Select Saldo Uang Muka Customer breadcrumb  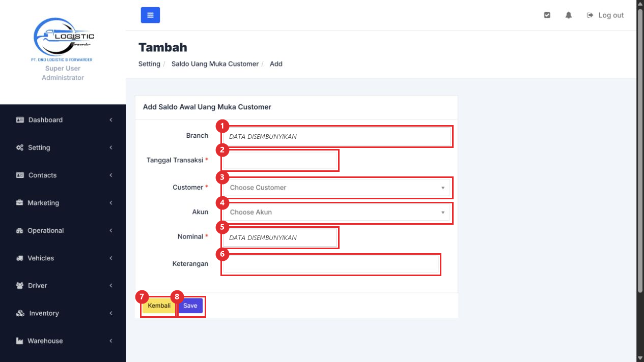[215, 64]
